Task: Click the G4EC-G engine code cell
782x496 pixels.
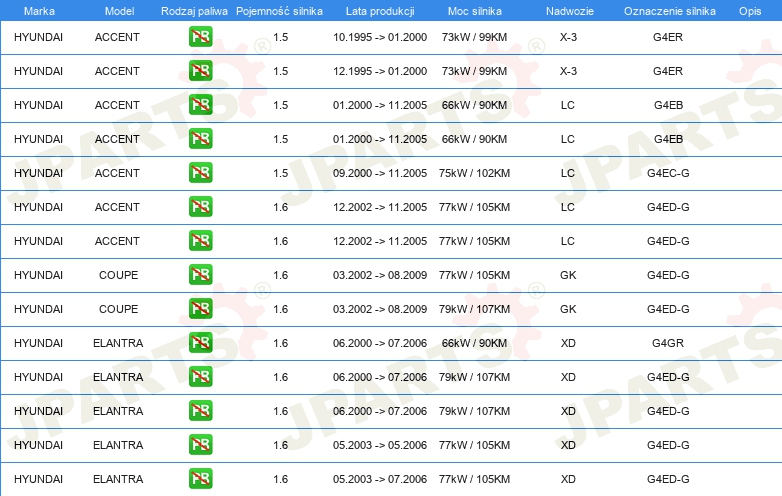Action: coord(668,173)
